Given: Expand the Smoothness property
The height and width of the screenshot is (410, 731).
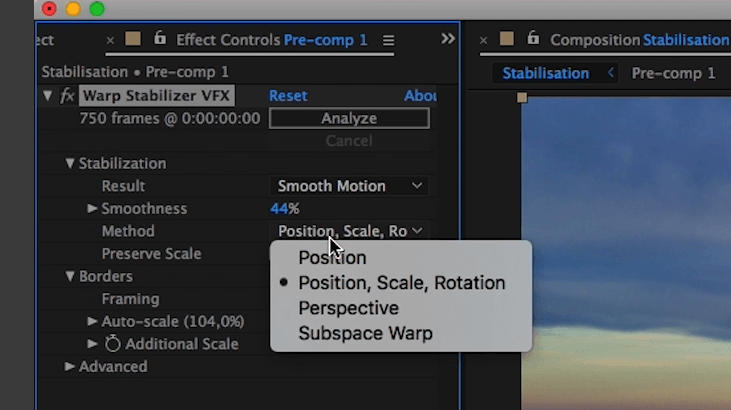Looking at the screenshot, I should tap(92, 208).
